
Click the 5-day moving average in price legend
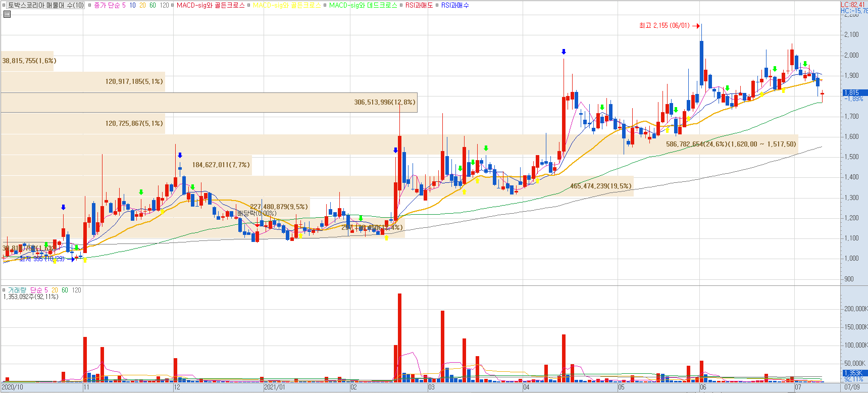(x=124, y=5)
